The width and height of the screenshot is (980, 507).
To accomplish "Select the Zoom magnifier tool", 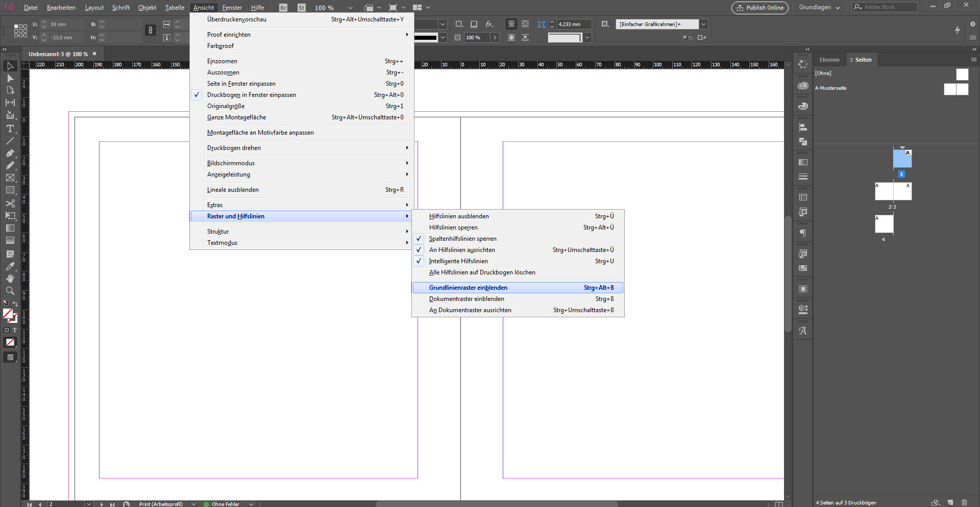I will click(x=10, y=291).
